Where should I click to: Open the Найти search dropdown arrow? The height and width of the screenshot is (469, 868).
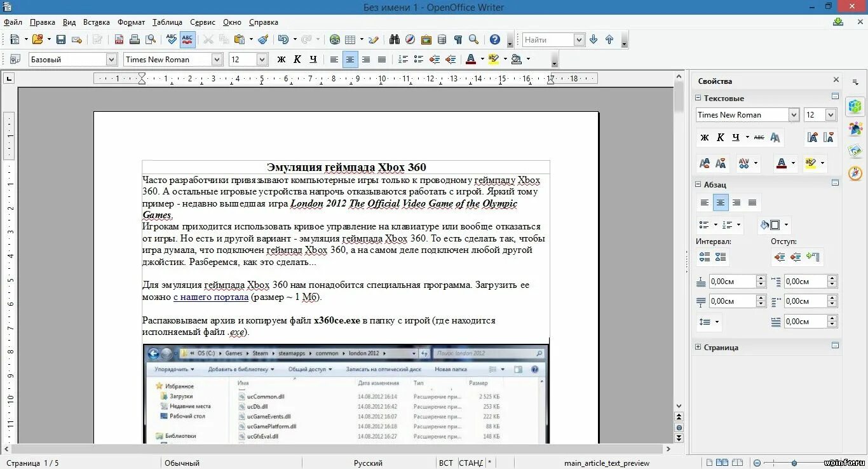[x=579, y=39]
